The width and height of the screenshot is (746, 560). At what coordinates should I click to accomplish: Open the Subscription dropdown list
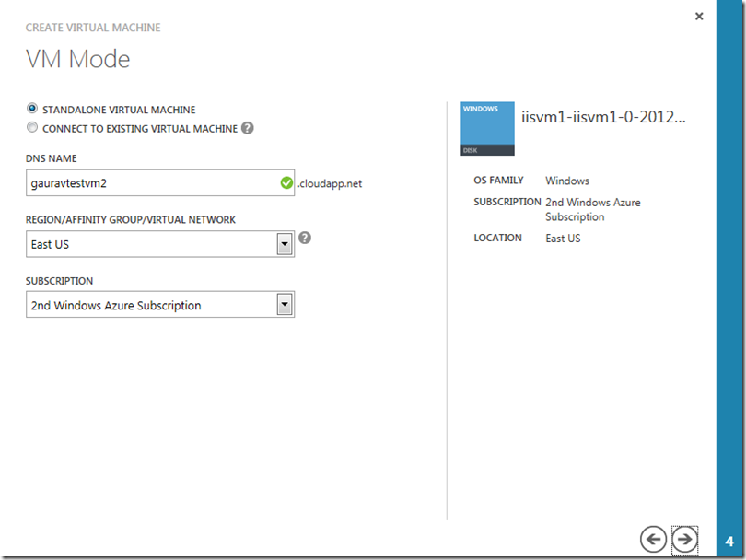[x=285, y=305]
